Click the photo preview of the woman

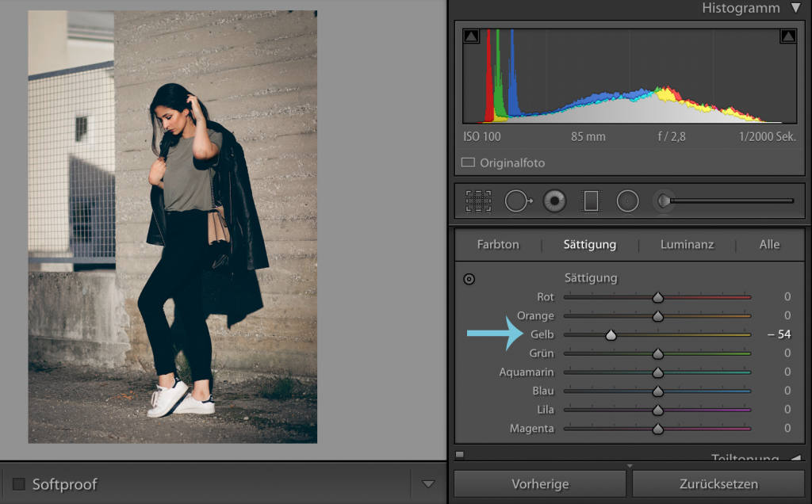click(x=172, y=227)
